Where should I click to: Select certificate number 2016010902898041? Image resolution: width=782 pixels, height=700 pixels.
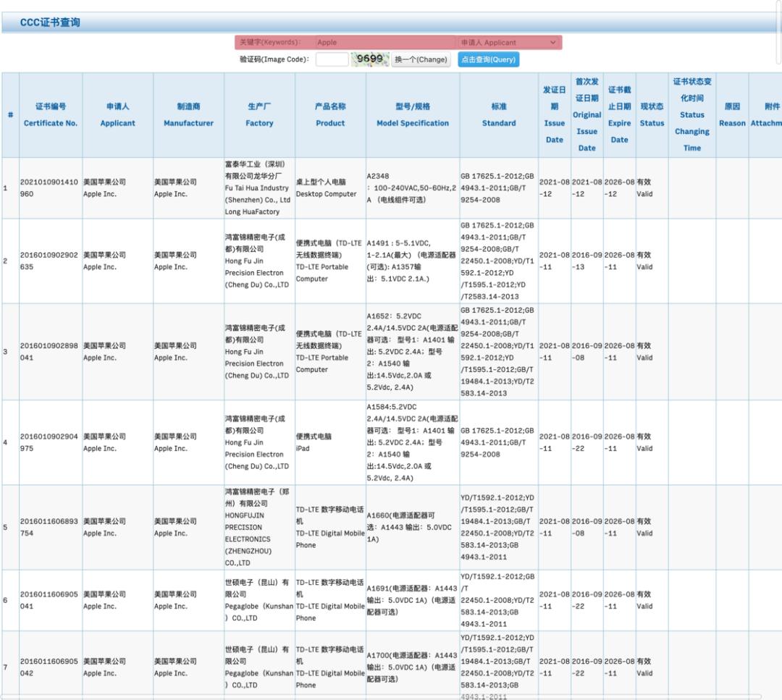[49, 352]
